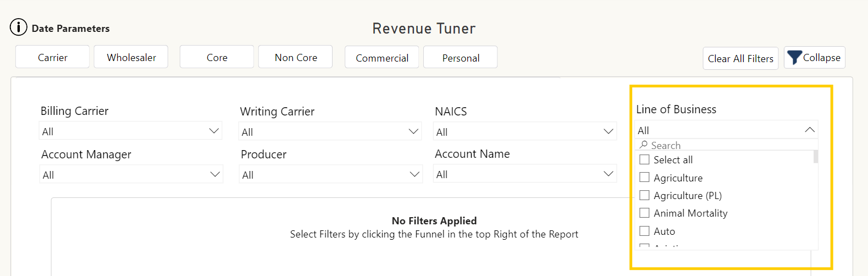Check the Auto option
The height and width of the screenshot is (276, 868).
644,231
